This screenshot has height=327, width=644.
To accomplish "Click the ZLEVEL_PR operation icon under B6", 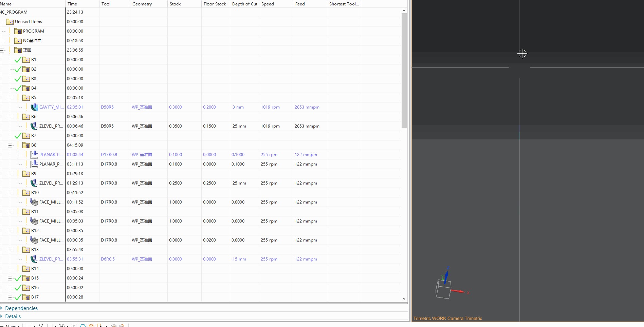I will (x=34, y=126).
